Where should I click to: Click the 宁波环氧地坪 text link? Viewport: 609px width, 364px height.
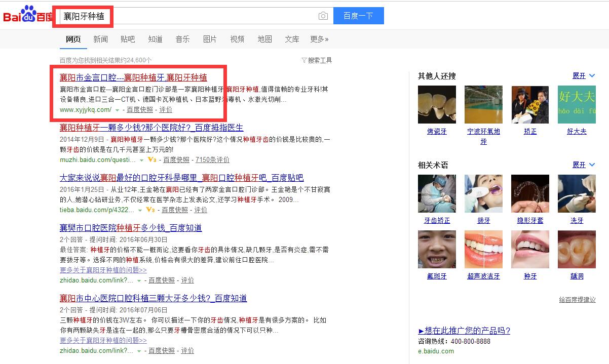(483, 137)
